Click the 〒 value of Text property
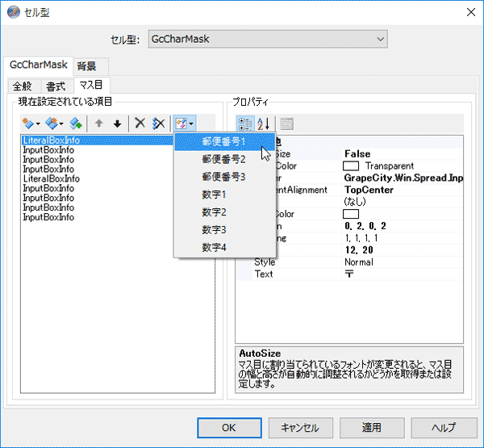The image size is (484, 448). pyautogui.click(x=349, y=274)
